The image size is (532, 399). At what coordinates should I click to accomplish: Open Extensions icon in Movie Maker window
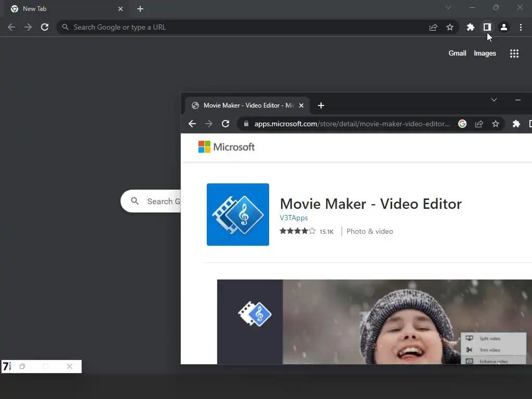tap(516, 124)
